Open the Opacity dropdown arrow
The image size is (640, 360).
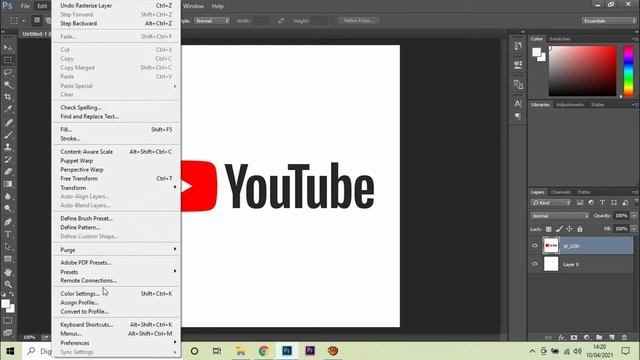(x=634, y=216)
